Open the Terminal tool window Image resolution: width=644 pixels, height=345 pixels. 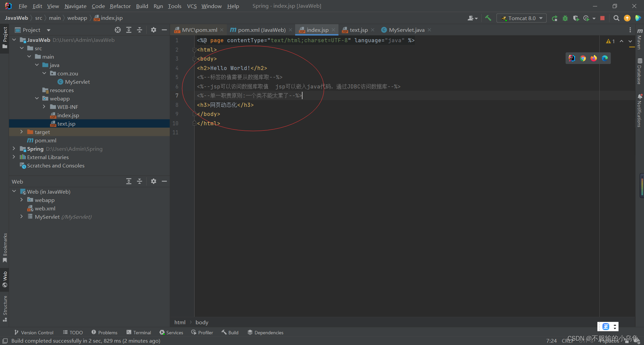click(x=139, y=333)
